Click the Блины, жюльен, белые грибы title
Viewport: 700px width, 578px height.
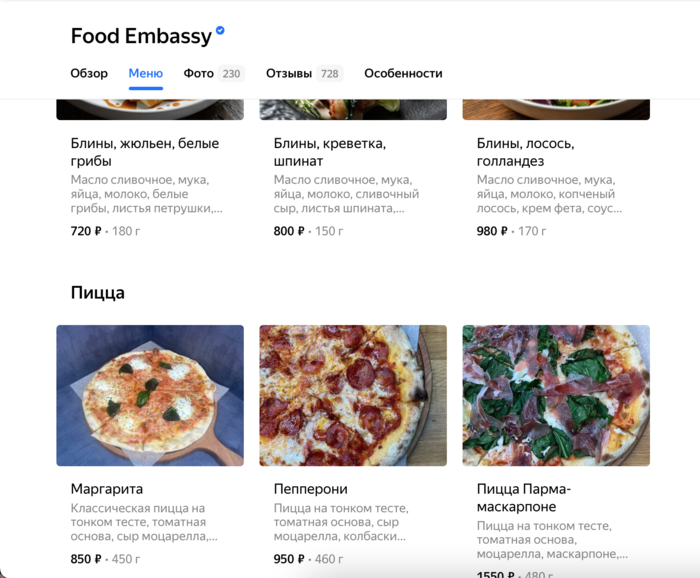145,152
